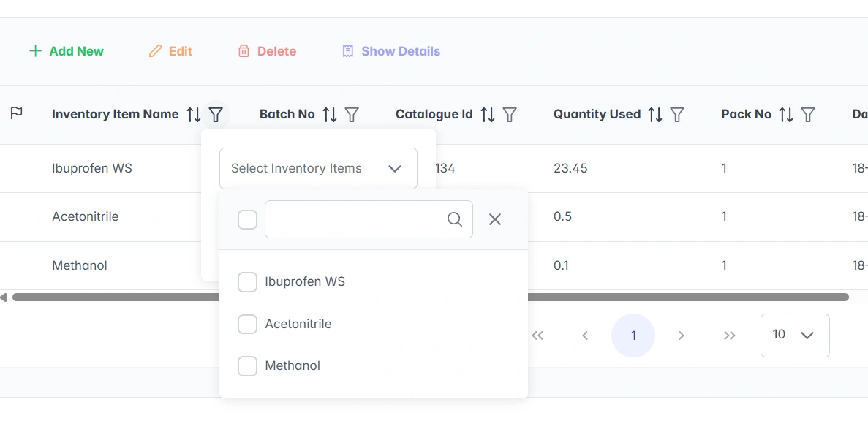
Task: Sort the Batch No column
Action: (331, 115)
